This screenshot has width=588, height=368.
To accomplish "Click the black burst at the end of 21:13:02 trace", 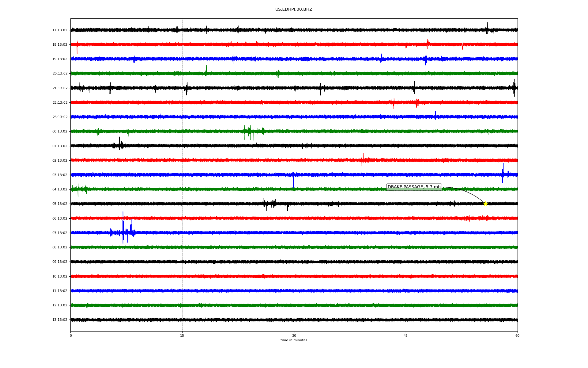I will point(514,88).
